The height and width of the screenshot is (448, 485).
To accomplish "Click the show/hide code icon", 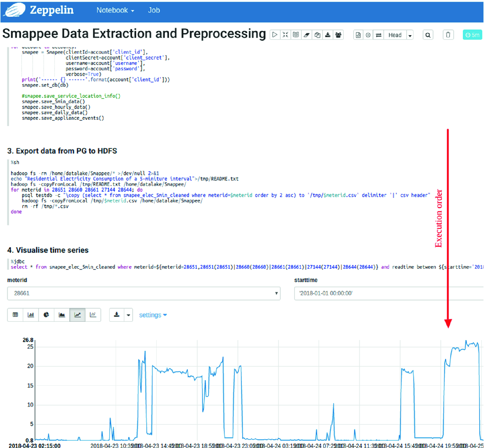I will point(285,35).
